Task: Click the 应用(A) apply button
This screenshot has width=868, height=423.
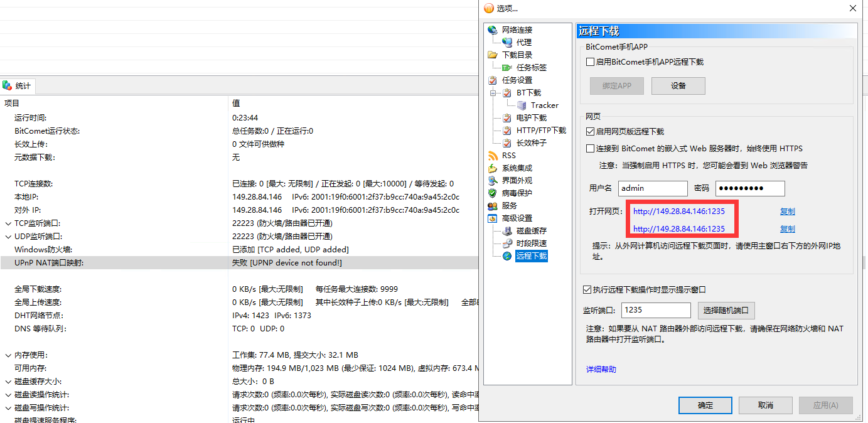Action: (x=826, y=405)
